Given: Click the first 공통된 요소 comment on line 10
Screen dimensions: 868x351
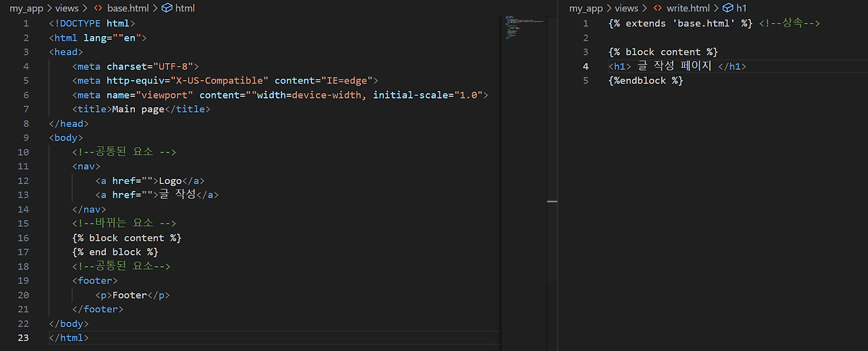Looking at the screenshot, I should [124, 152].
